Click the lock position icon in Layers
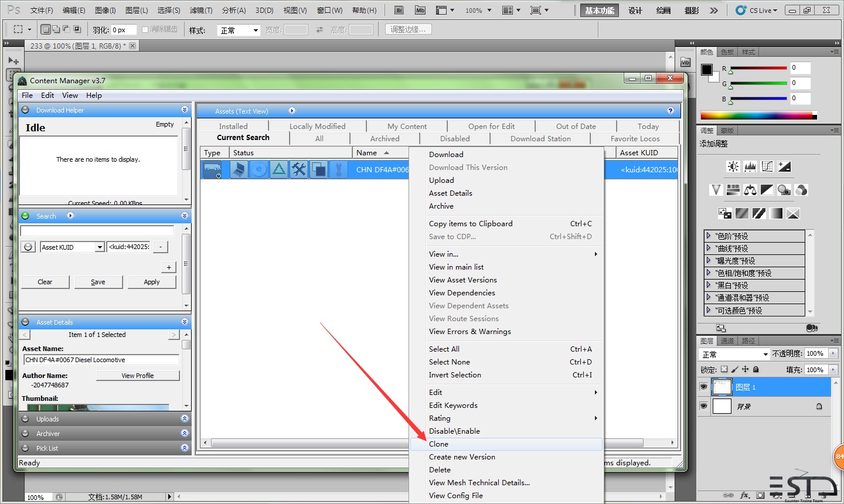Viewport: 844px width, 504px height. point(746,369)
